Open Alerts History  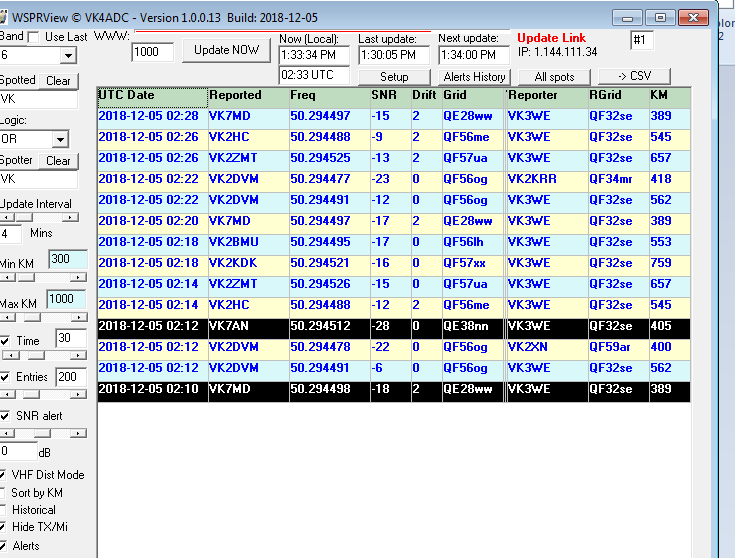click(474, 77)
